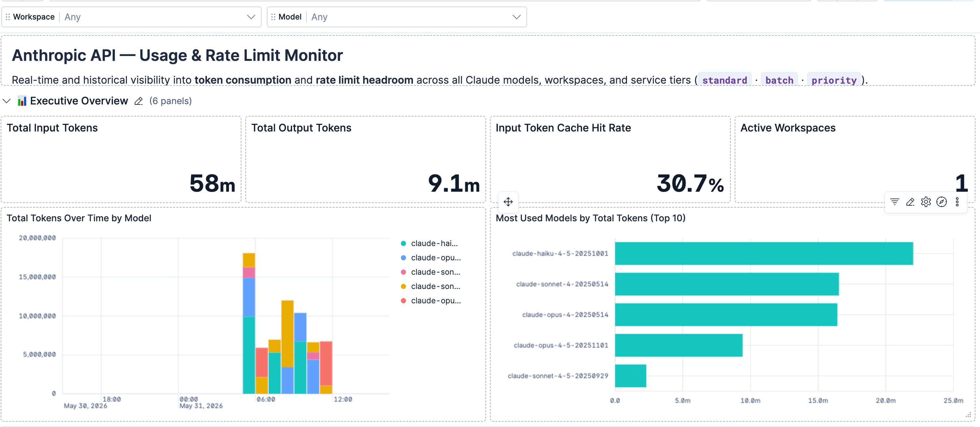Grab the Model filter drag handle
This screenshot has width=980, height=427.
coord(273,17)
